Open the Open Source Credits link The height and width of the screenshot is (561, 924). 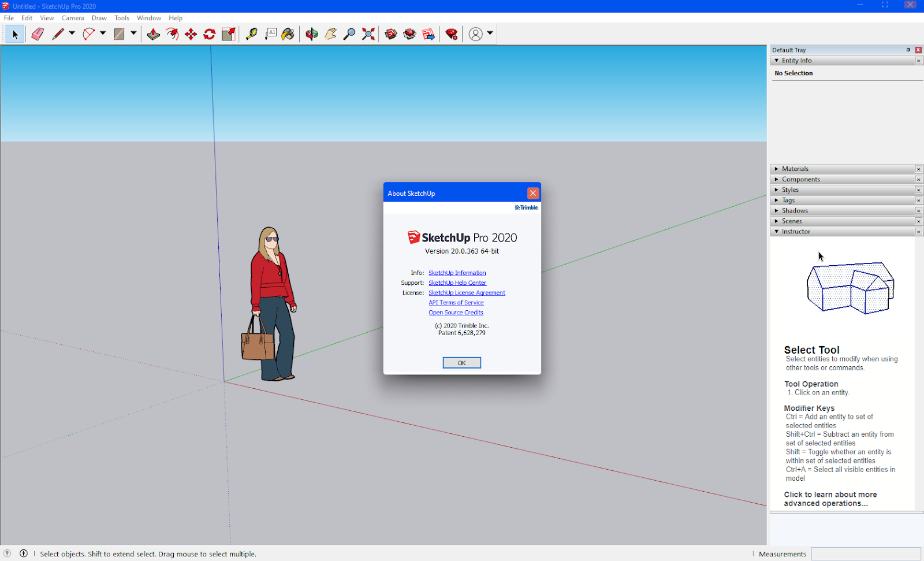pyautogui.click(x=456, y=312)
